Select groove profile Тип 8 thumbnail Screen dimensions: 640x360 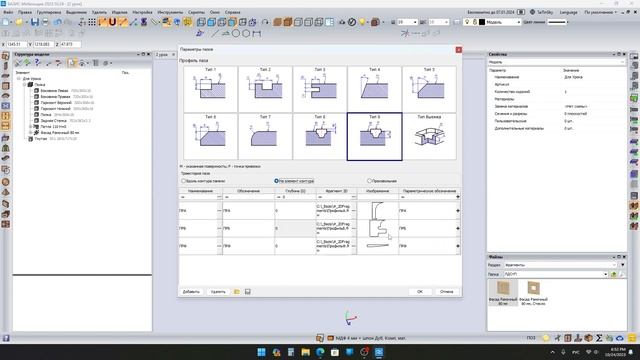pyautogui.click(x=320, y=136)
